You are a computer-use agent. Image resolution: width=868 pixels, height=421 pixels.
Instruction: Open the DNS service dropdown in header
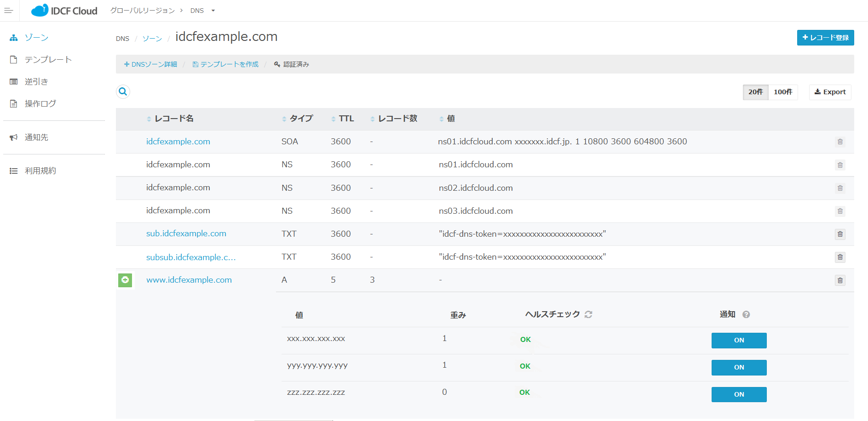pos(202,11)
